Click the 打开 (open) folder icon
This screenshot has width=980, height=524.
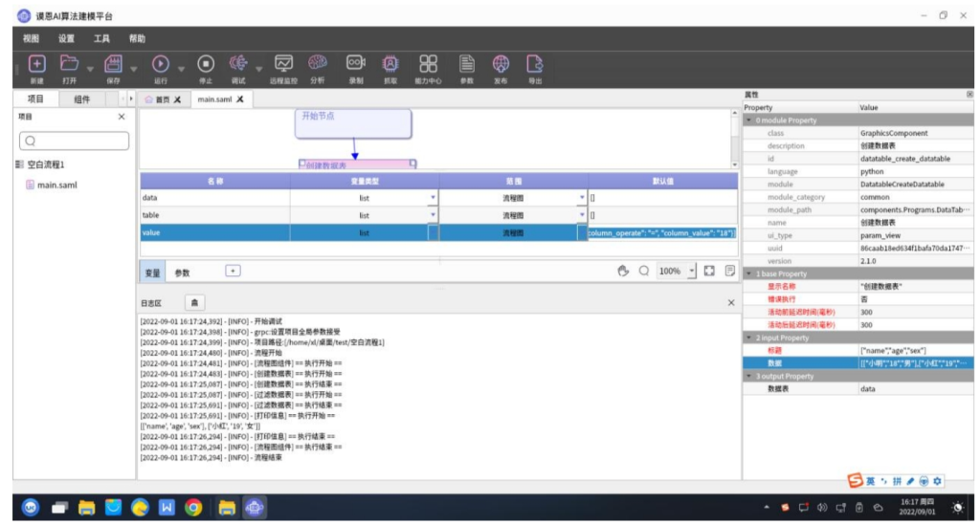[69, 63]
